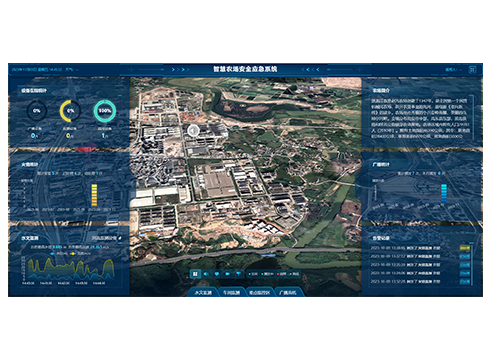Click the 100% teal ring gauge
490x360 pixels.
click(x=105, y=111)
